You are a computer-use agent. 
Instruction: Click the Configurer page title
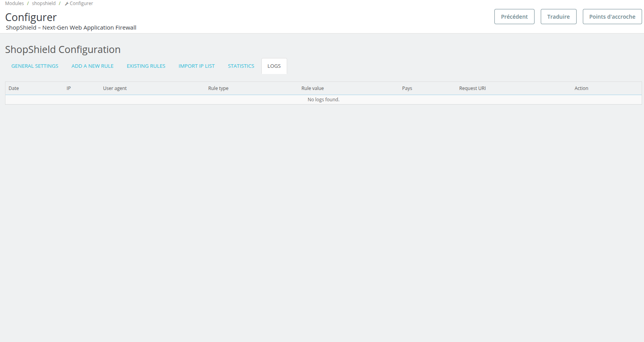(x=31, y=18)
